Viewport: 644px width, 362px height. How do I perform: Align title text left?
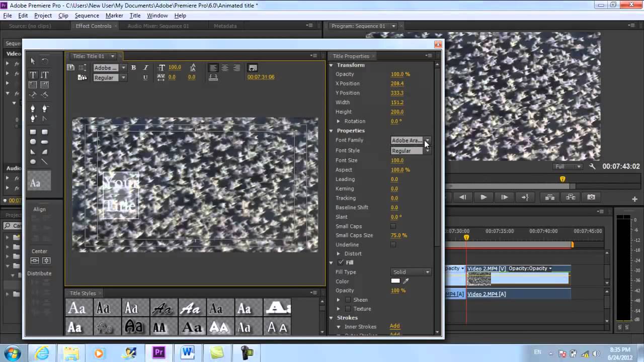[213, 67]
